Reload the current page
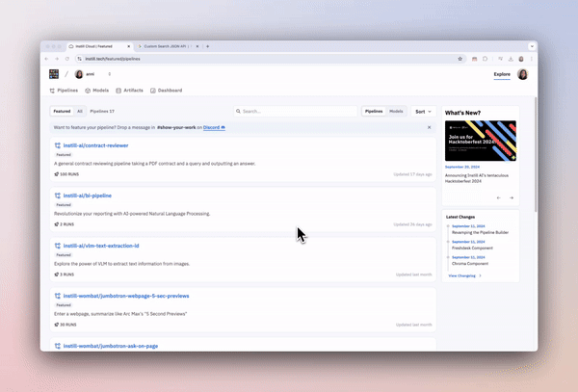Screen dimensions: 578x392 (x=67, y=59)
